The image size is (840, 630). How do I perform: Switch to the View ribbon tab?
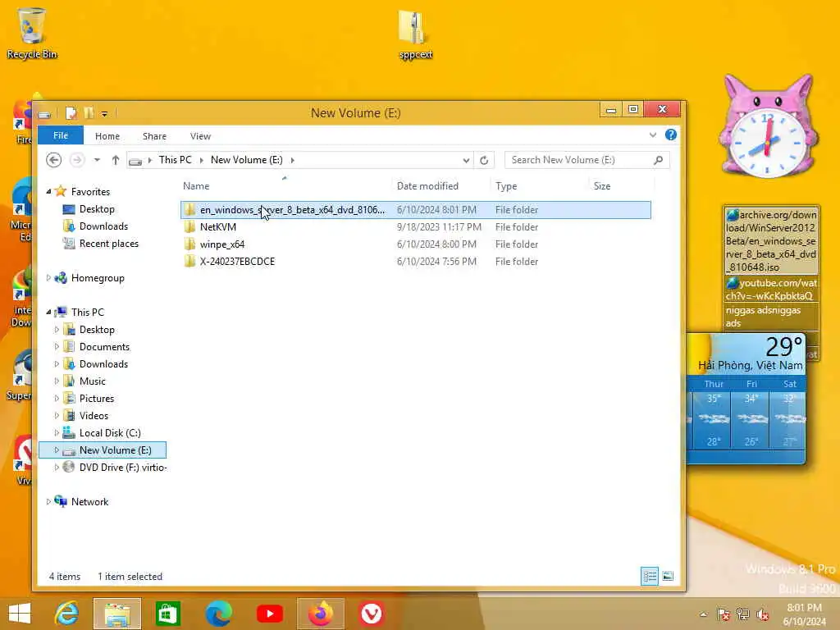pos(200,136)
